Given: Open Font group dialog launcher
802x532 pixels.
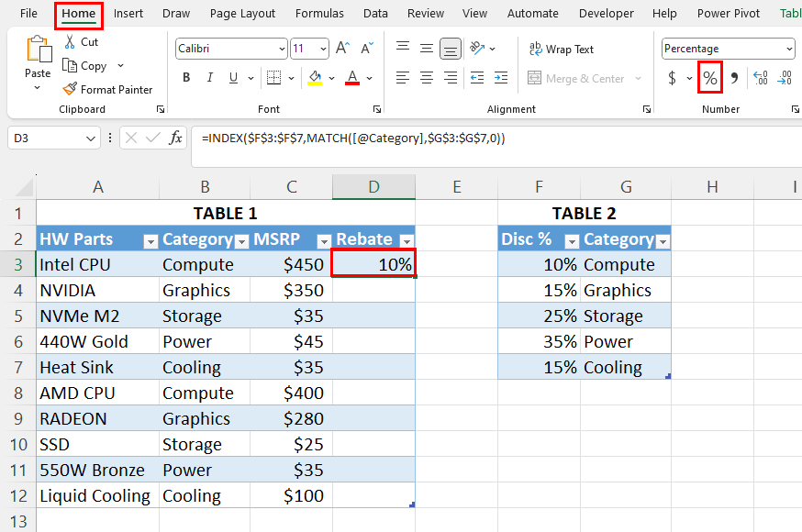Looking at the screenshot, I should (x=377, y=109).
